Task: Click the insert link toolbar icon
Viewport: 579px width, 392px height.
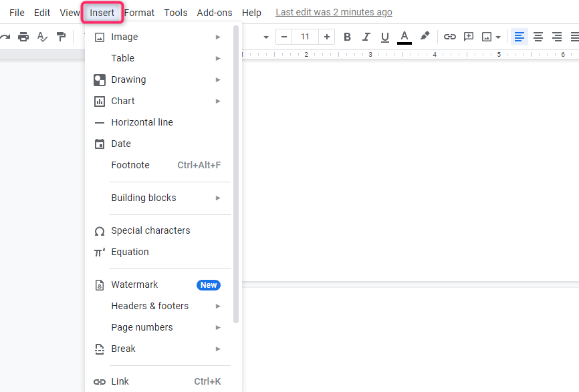Action: click(x=450, y=37)
